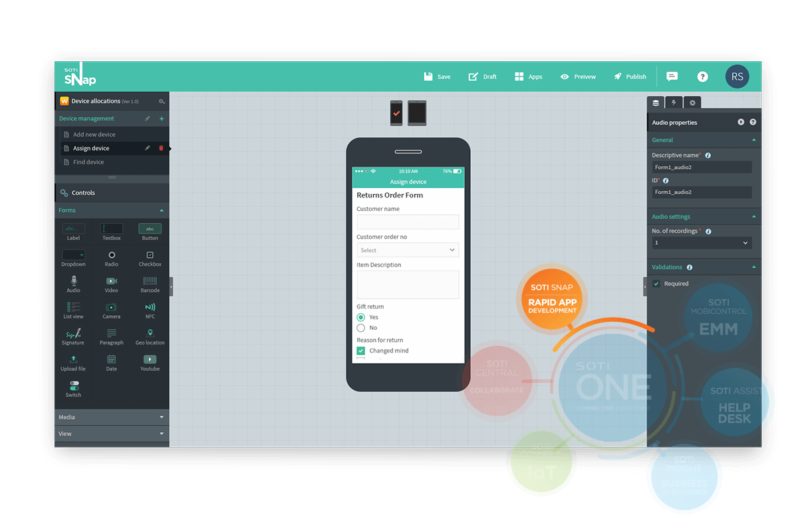Screen dimensions: 798x532
Task: Collapse the Validations section
Action: (x=753, y=267)
